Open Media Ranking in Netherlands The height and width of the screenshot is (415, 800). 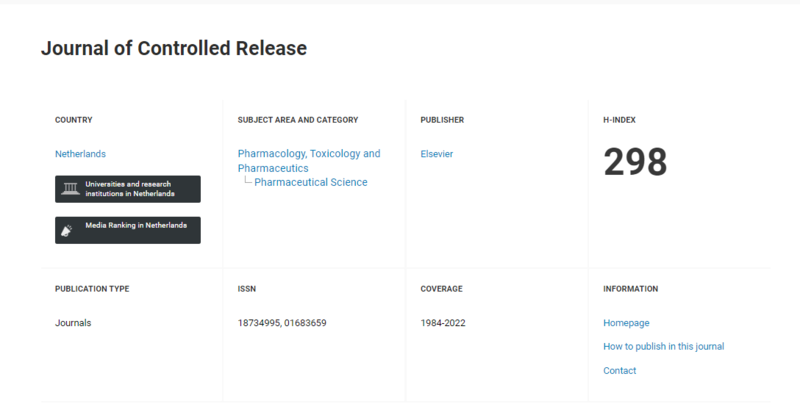136,226
